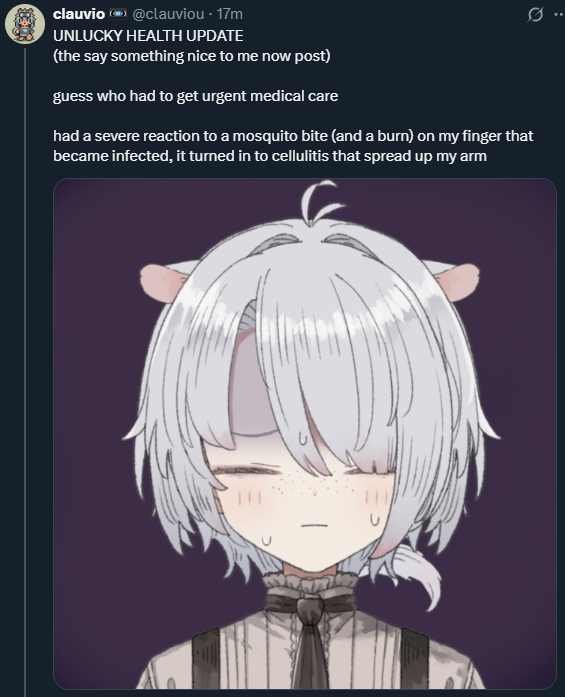
Task: Open the attached anime character image
Action: pos(305,433)
